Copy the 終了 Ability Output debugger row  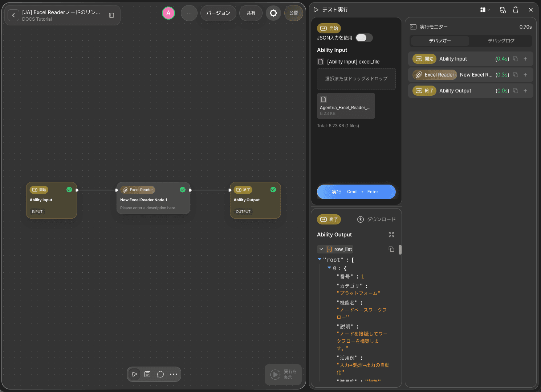[x=516, y=91]
